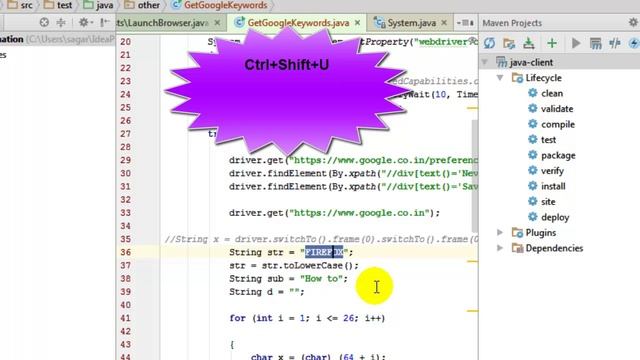
Task: Click yellow warning marker beside line 37
Action: pyautogui.click(x=472, y=261)
